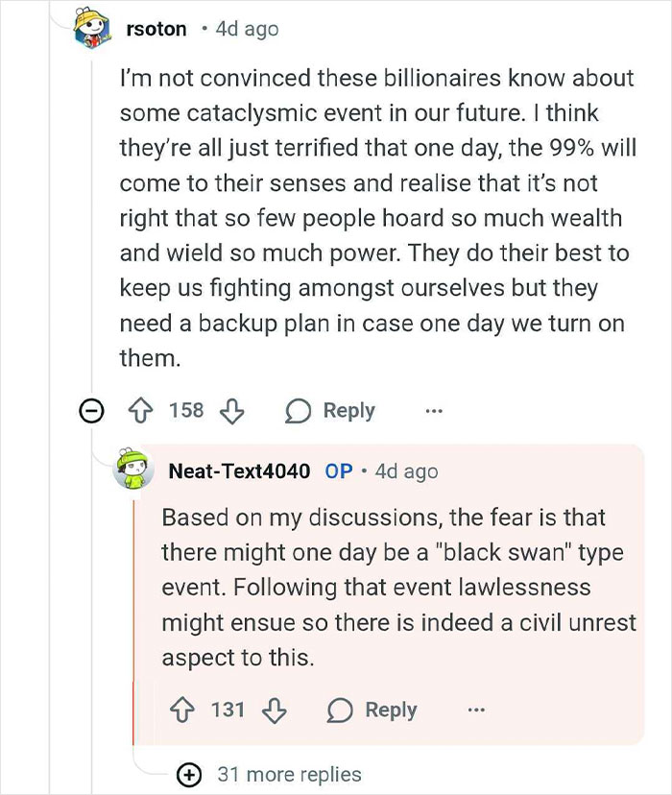Open rsoton's user profile link
The image size is (672, 795).
pos(156,30)
